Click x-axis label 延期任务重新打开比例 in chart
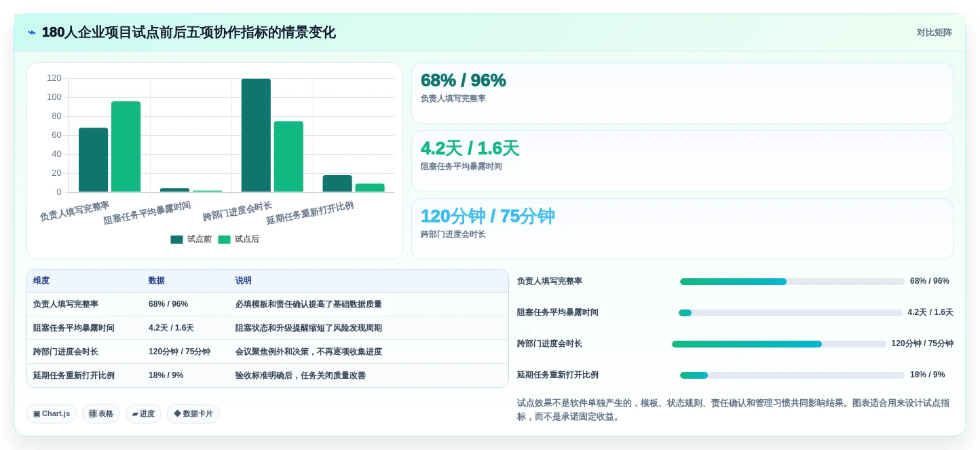This screenshot has height=450, width=980. pyautogui.click(x=310, y=213)
